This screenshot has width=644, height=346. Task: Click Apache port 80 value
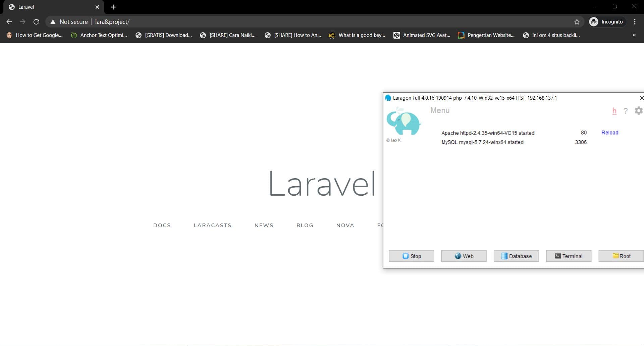(x=584, y=133)
